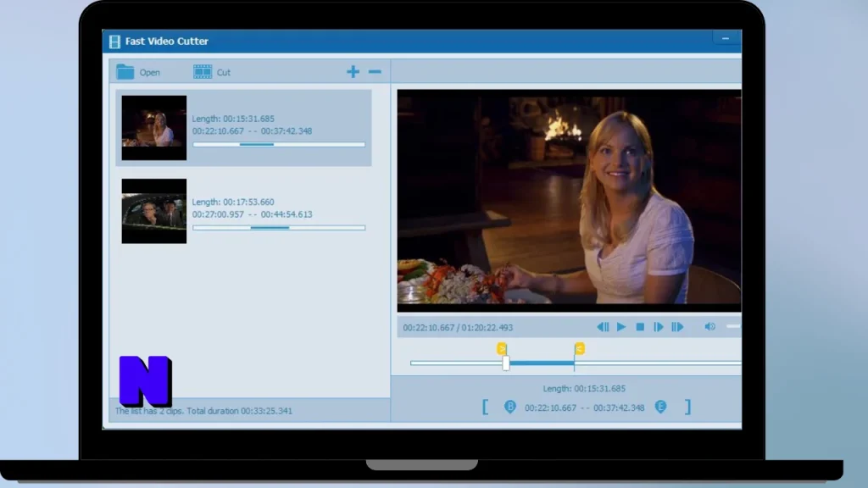Image resolution: width=868 pixels, height=488 pixels.
Task: Click the status bar total duration text
Action: point(203,411)
